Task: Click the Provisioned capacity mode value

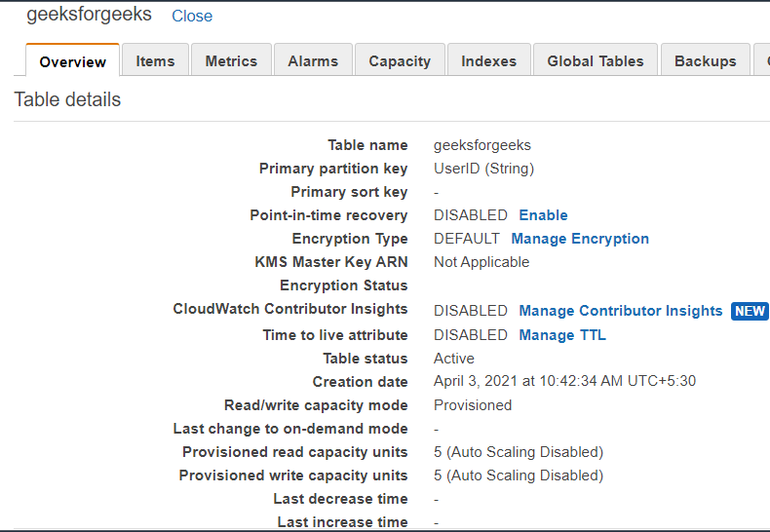Action: pyautogui.click(x=473, y=405)
